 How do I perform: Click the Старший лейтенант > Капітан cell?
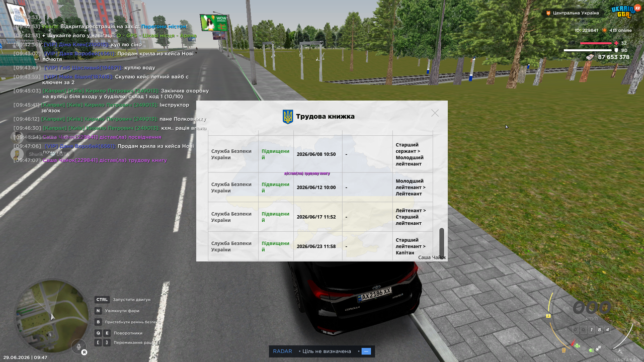[413, 246]
